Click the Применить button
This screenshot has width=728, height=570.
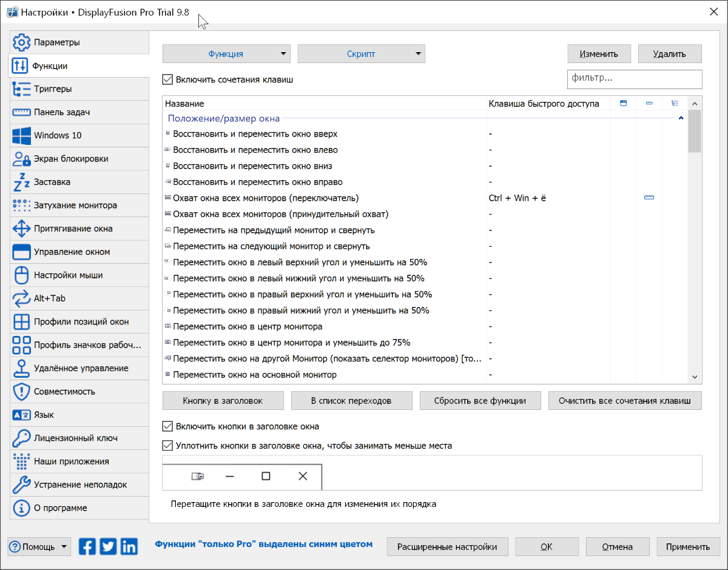(688, 546)
